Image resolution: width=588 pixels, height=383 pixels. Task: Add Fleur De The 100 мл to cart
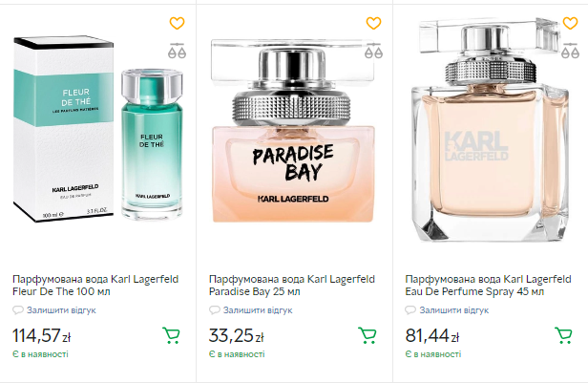point(172,334)
